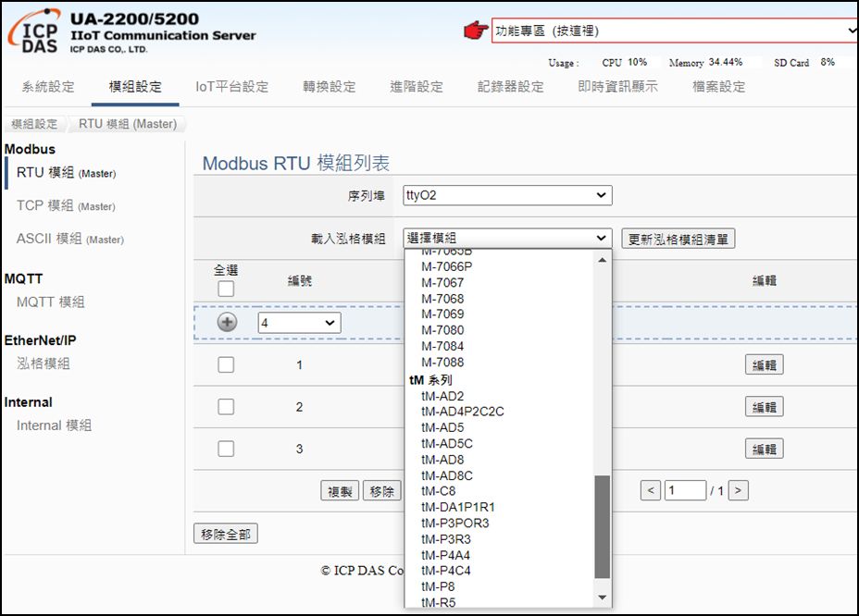Go to the 進階設定 tab
Image resolution: width=859 pixels, height=616 pixels.
coord(417,87)
